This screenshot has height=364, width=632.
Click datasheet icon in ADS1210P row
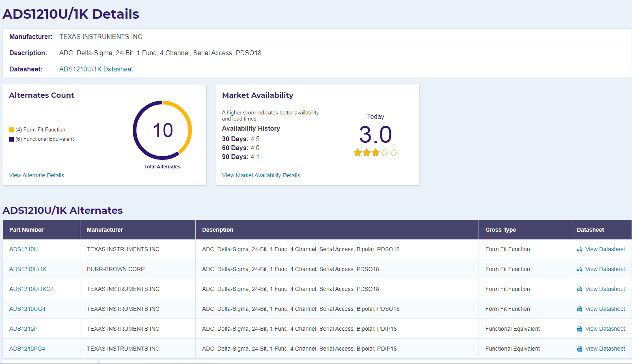pos(580,329)
